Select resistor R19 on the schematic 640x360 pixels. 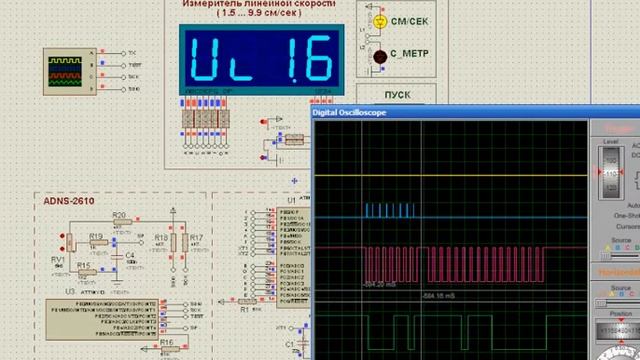point(99,242)
